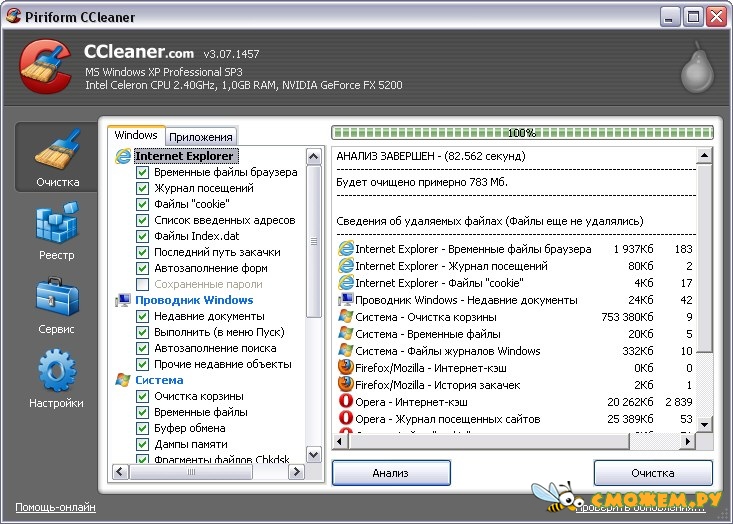Open the Настройки gear section

click(57, 379)
